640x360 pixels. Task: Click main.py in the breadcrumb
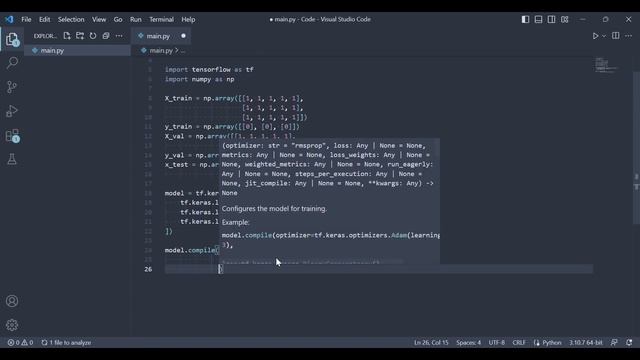pyautogui.click(x=161, y=51)
